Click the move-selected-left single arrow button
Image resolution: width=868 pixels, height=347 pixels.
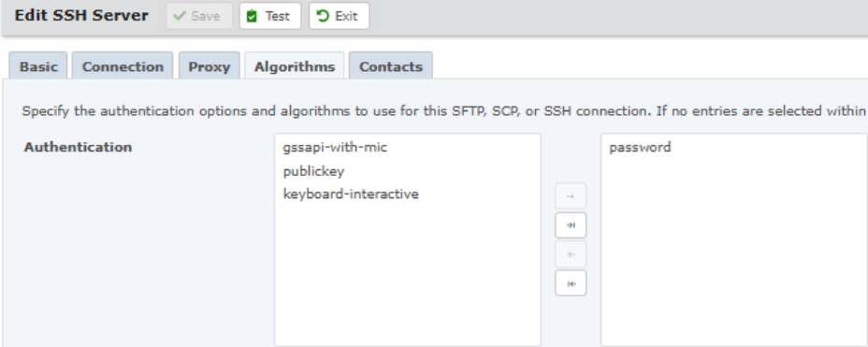tap(571, 254)
